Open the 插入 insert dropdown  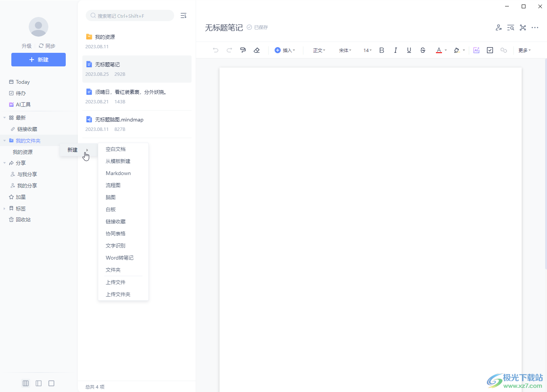coord(285,50)
